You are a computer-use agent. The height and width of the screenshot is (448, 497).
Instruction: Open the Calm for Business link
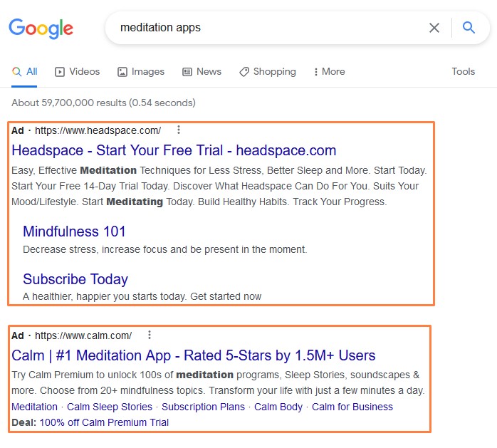pos(352,407)
